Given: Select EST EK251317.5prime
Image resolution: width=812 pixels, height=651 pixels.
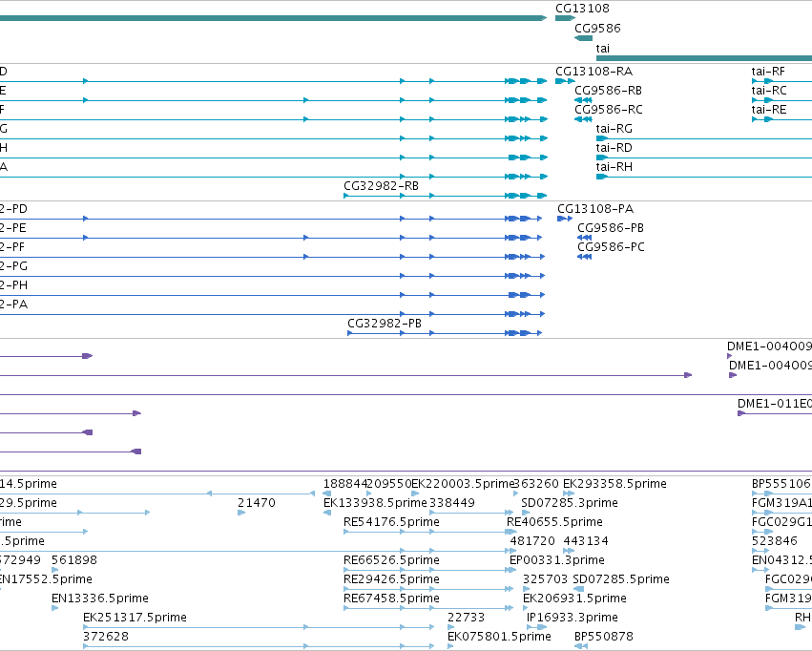Looking at the screenshot, I should [x=135, y=619].
